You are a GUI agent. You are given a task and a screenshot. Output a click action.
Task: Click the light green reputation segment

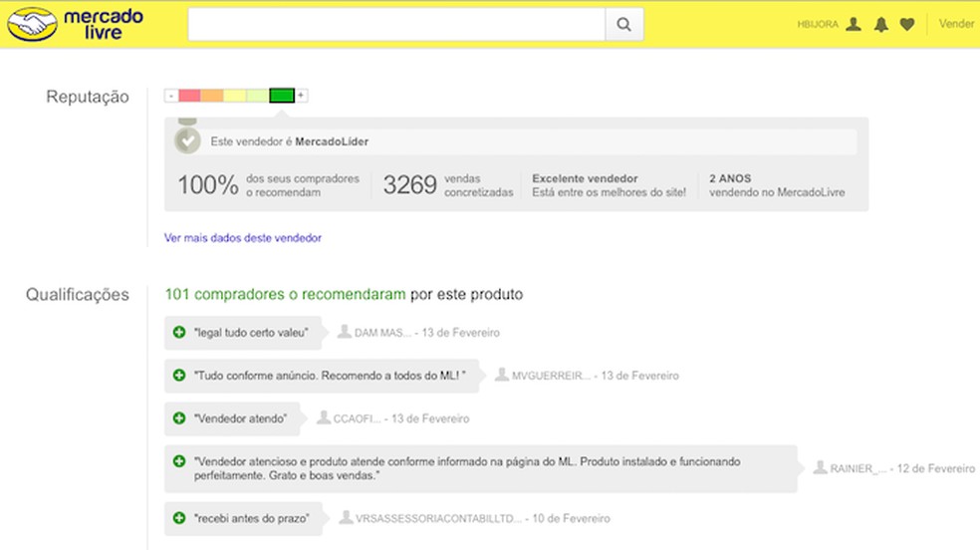(257, 96)
